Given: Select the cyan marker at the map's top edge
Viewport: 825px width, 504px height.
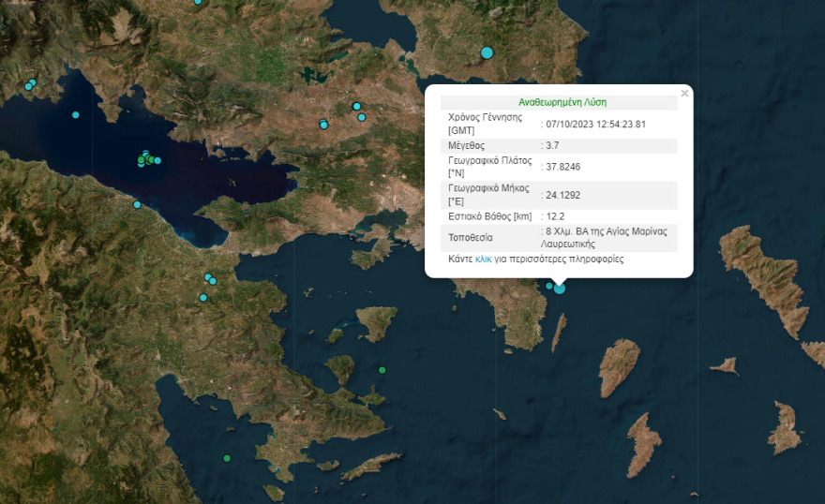Looking at the screenshot, I should coord(198,2).
